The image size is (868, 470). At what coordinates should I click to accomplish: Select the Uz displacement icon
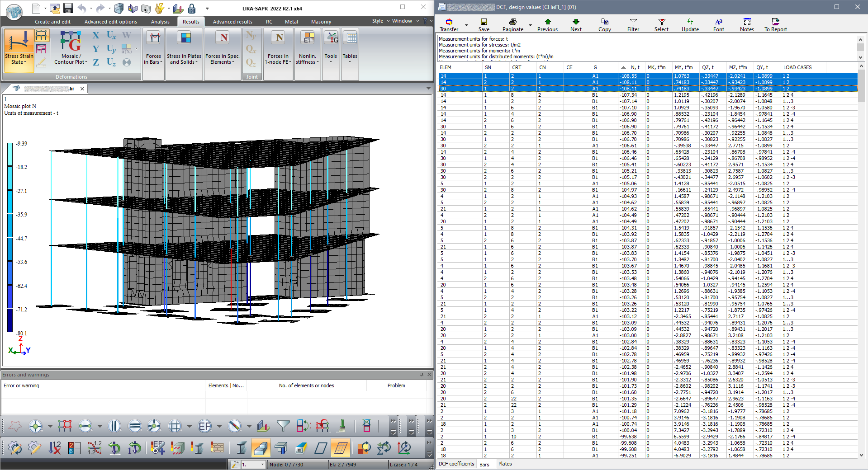click(111, 62)
